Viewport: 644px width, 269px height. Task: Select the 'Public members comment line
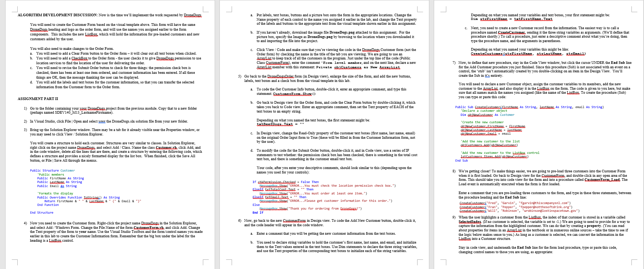[x=51, y=175]
